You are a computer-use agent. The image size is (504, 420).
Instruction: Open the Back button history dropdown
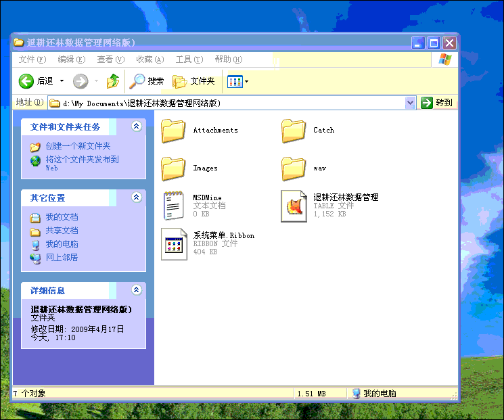point(62,81)
